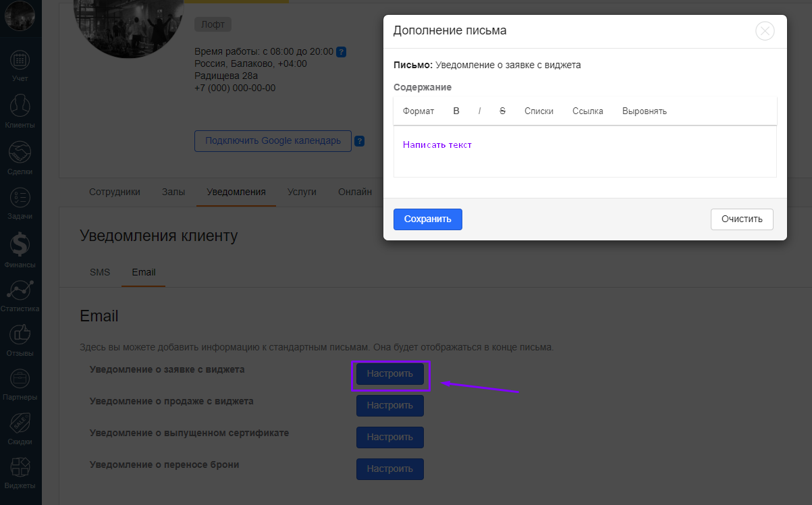Click the Лофт tag label
Image resolution: width=812 pixels, height=505 pixels.
(213, 25)
